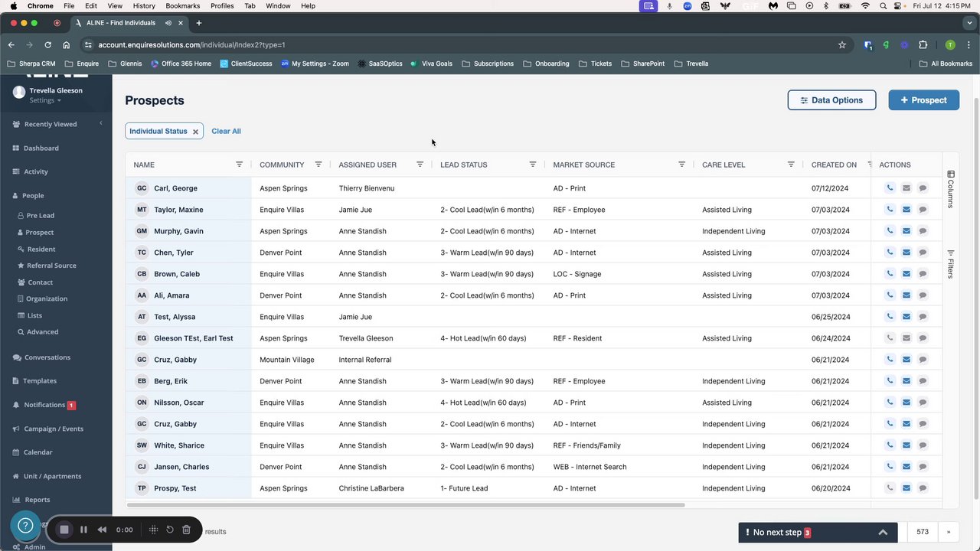Remove the Individual Status filter chip

point(195,132)
